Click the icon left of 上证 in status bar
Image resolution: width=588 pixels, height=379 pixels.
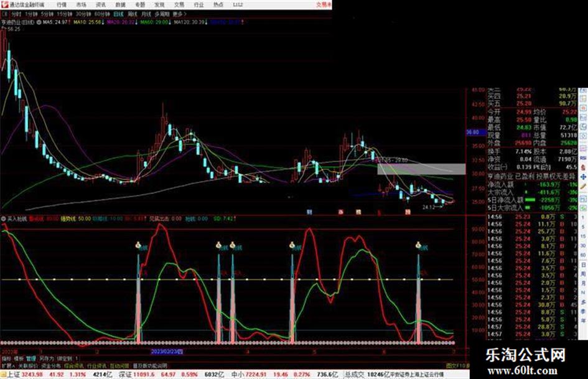(3, 375)
